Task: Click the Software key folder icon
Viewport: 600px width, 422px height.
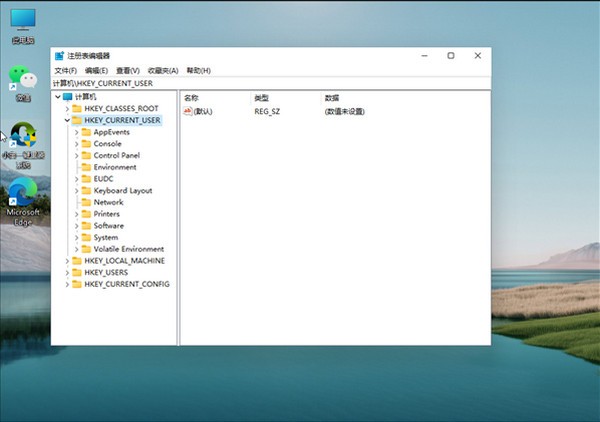Action: 86,226
